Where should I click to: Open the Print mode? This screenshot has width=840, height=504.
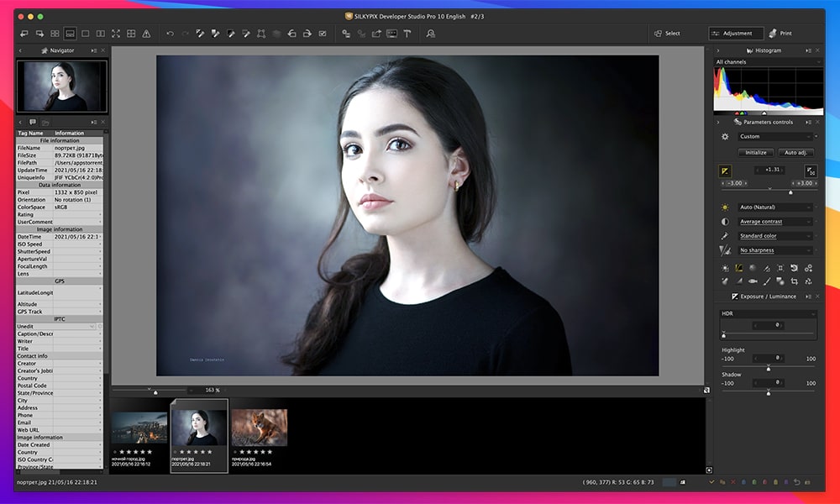click(787, 34)
